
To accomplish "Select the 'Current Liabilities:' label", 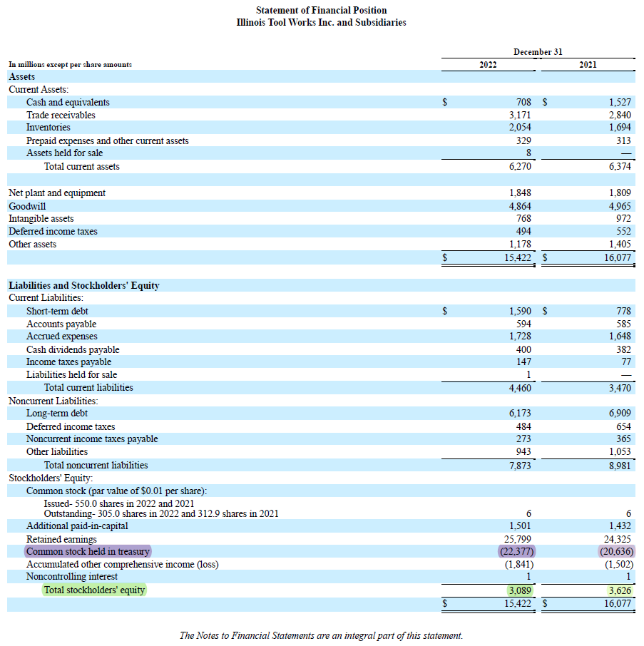I will point(46,297).
